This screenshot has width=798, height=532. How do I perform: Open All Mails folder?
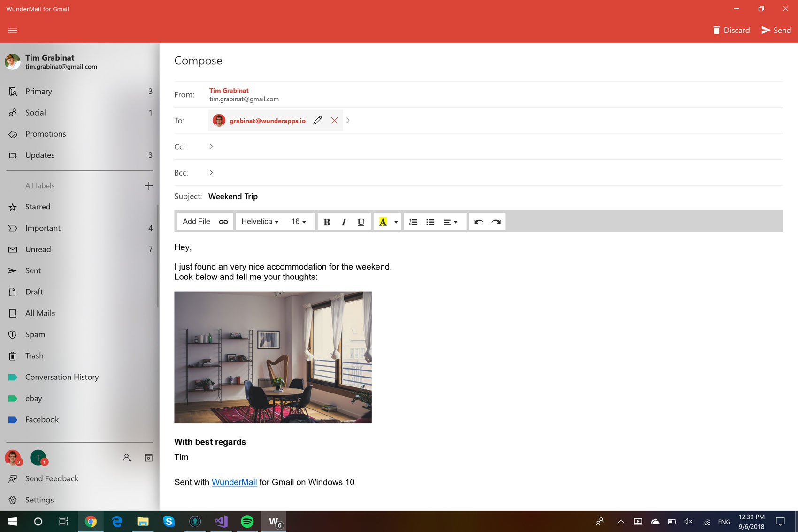(80, 313)
